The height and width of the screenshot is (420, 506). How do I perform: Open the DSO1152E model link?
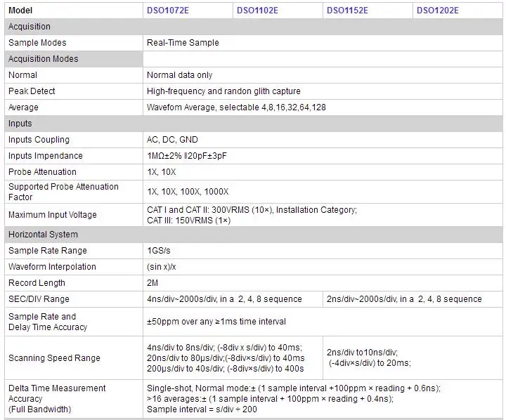pos(347,11)
